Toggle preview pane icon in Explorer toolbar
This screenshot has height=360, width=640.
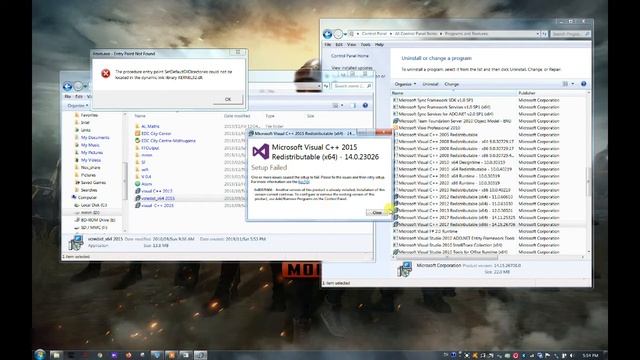(x=353, y=105)
